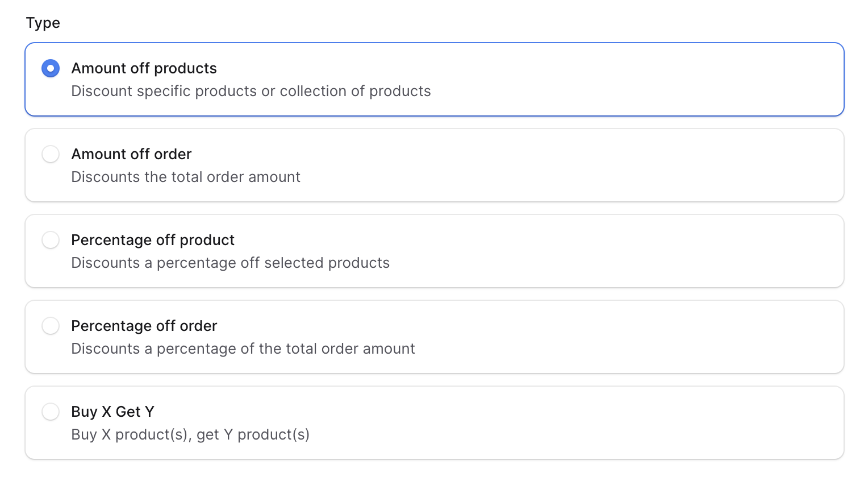This screenshot has width=868, height=489.
Task: Click the 'Buy X Get Y' title text
Action: click(112, 412)
